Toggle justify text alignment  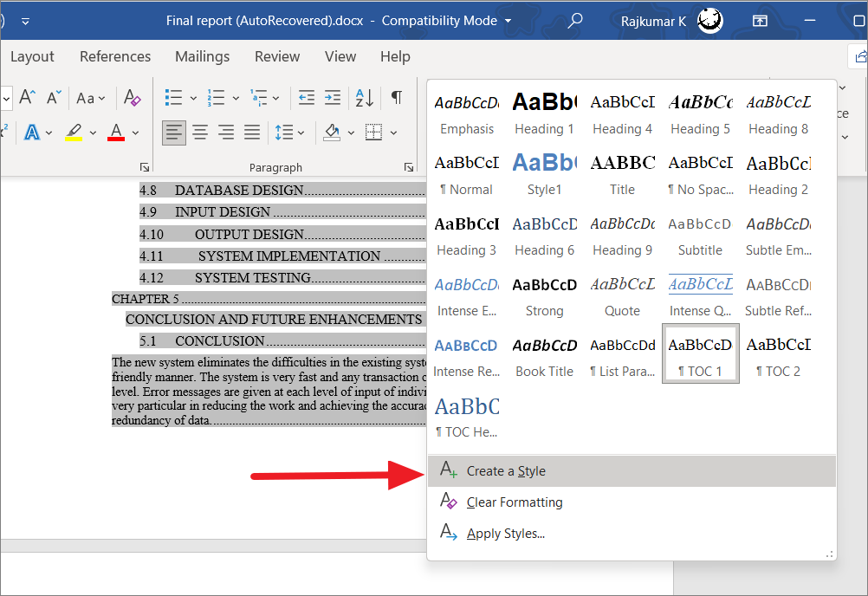point(252,132)
